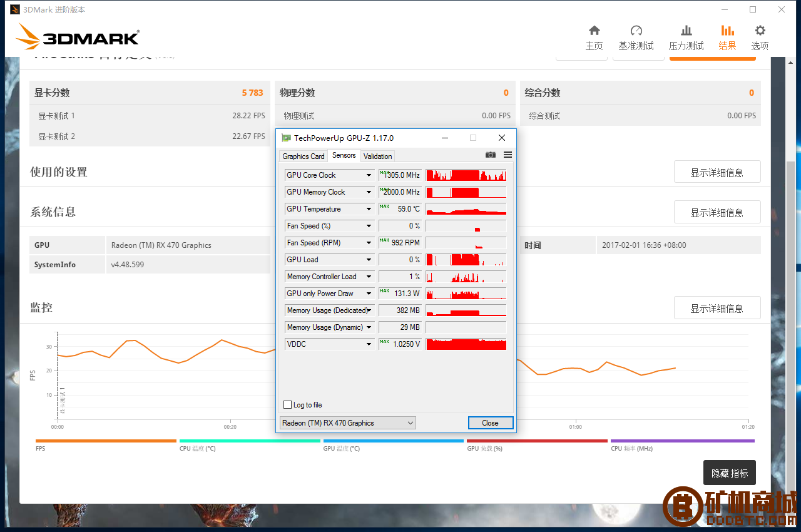
Task: Open the 主页 home icon in 3DMark
Action: (594, 31)
